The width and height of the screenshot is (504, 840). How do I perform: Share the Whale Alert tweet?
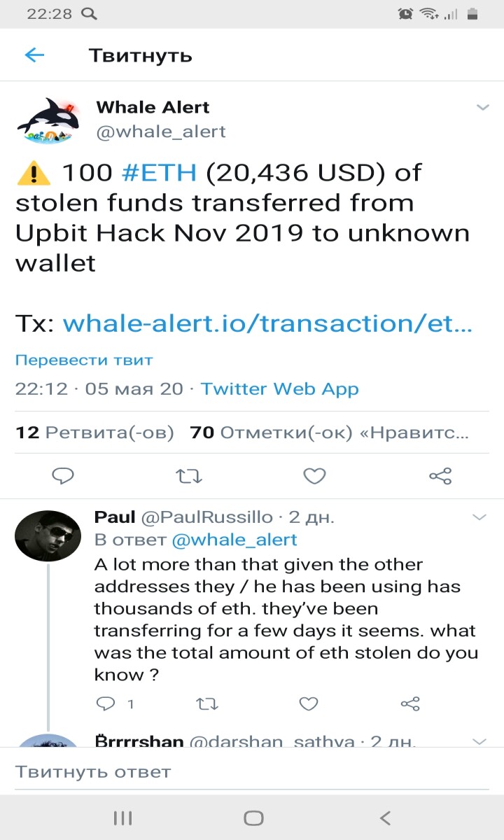440,477
